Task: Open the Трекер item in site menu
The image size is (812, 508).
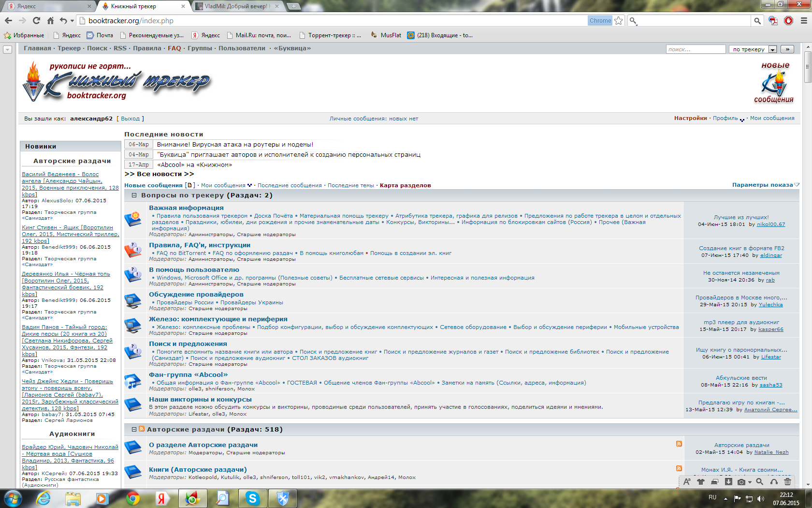Action: (x=69, y=48)
